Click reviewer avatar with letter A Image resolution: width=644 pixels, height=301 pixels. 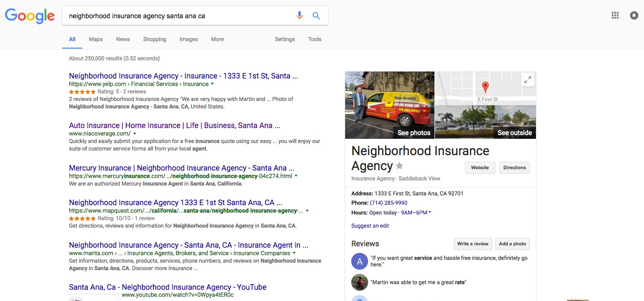point(360,262)
